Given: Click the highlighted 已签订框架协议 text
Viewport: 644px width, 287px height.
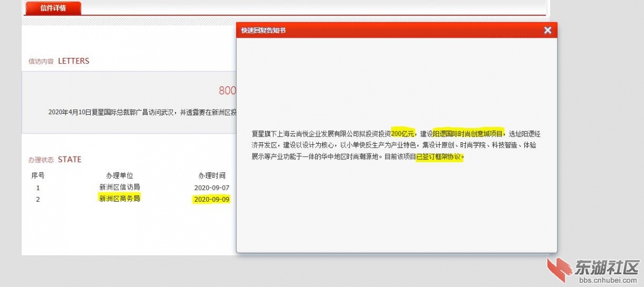Looking at the screenshot, I should [x=440, y=157].
